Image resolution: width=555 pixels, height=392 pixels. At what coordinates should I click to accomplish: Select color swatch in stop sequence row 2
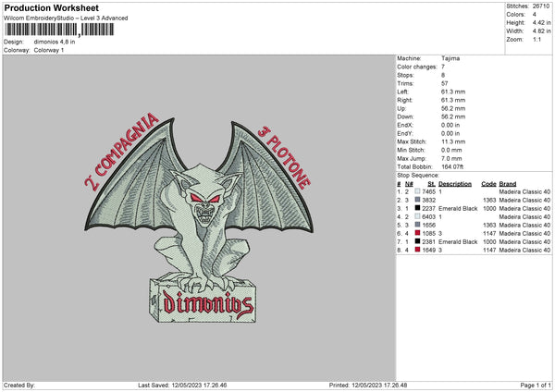418,200
